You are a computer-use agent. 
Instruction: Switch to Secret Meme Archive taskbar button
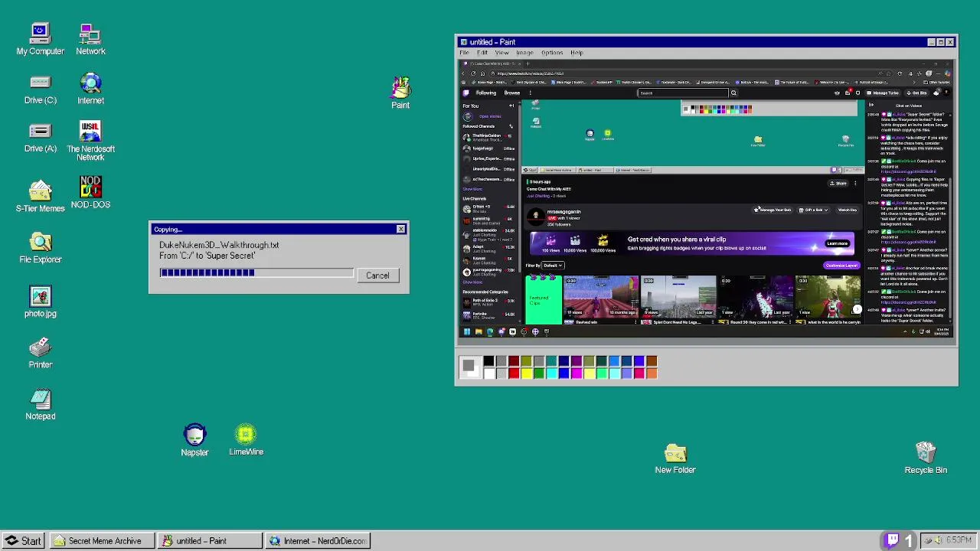[x=100, y=541]
